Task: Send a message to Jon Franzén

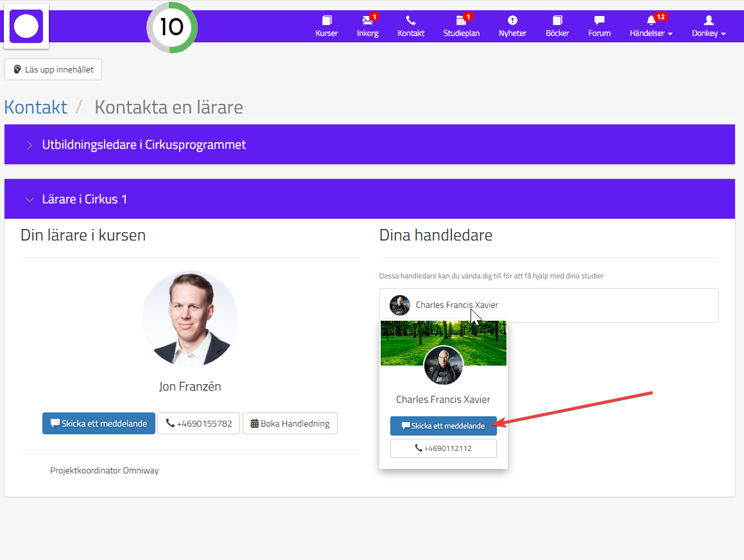Action: (99, 423)
